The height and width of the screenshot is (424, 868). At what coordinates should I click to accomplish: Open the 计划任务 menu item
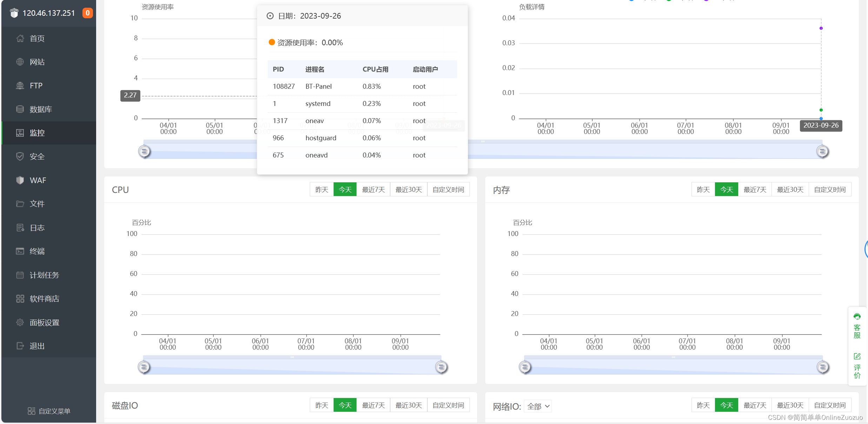[49, 275]
